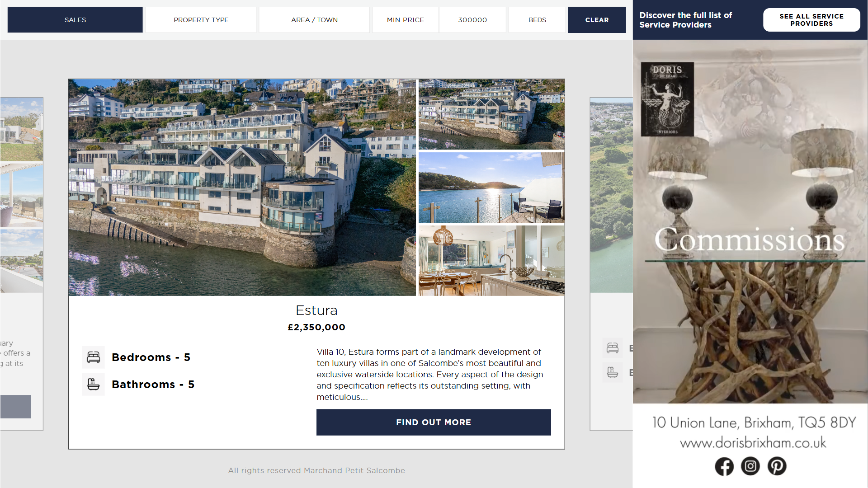
Task: Open the Min Price selector
Action: (x=406, y=20)
